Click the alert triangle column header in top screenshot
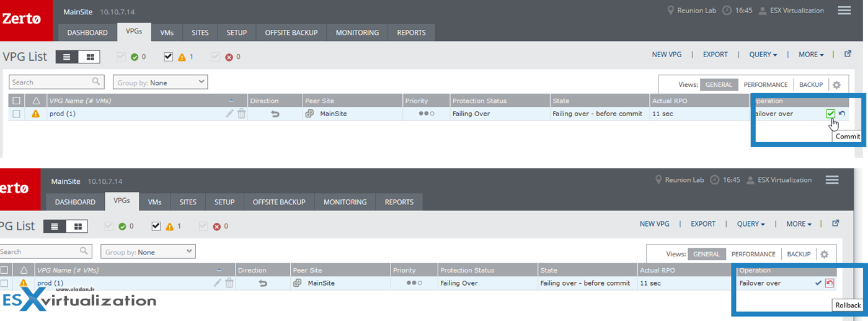Screen dimensions: 868x321 coord(35,101)
